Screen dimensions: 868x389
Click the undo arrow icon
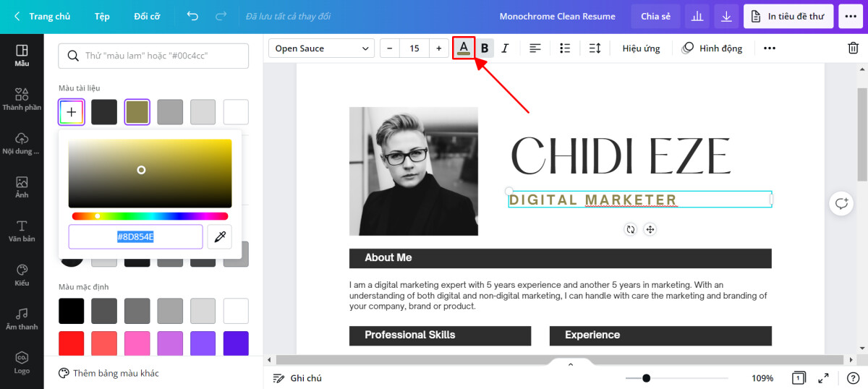(x=192, y=16)
